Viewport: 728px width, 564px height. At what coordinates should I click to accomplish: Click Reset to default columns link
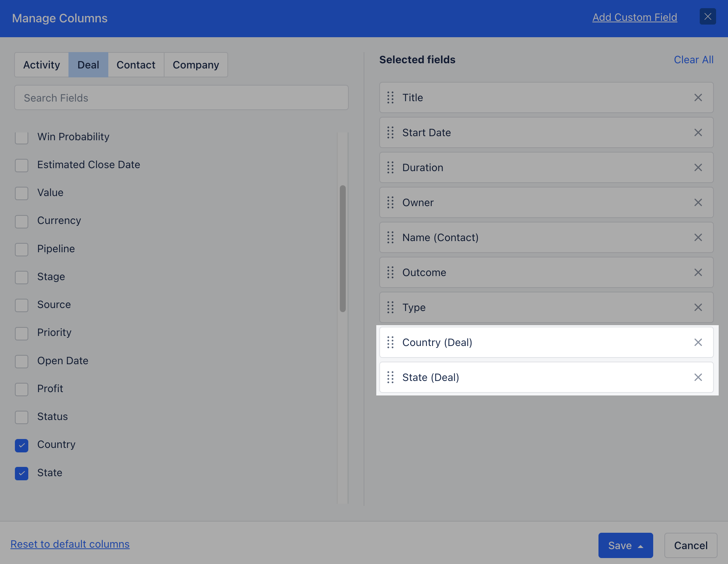(x=70, y=544)
